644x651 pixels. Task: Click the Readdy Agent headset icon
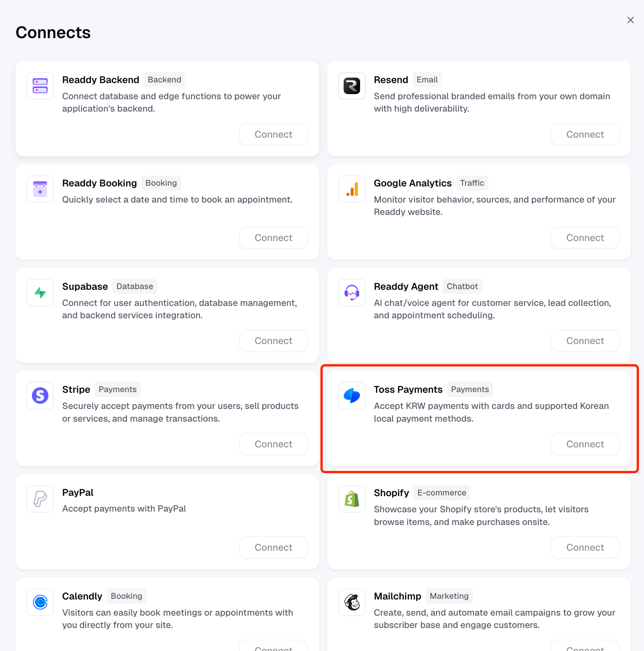(x=352, y=293)
